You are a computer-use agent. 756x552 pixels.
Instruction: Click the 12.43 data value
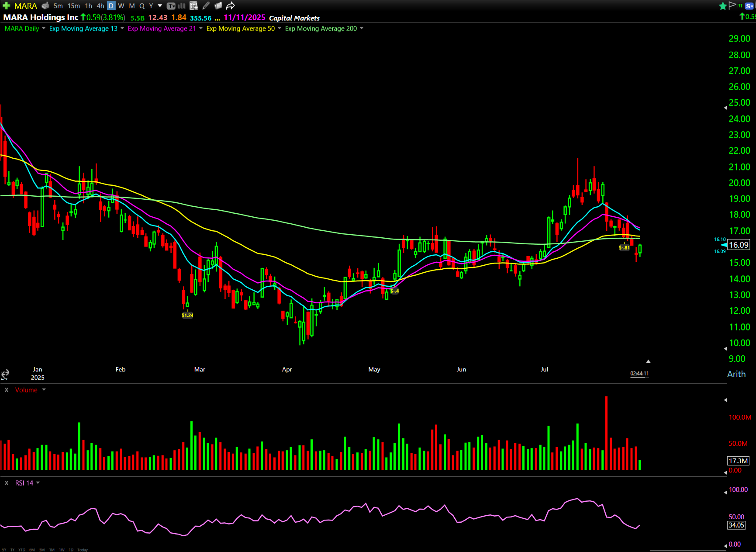[158, 17]
